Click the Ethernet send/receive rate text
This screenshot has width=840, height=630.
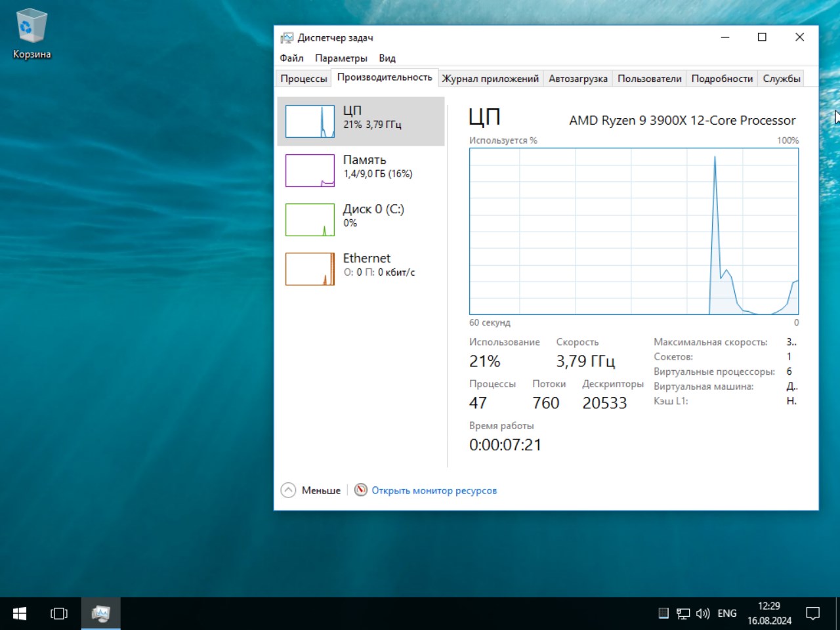[379, 272]
